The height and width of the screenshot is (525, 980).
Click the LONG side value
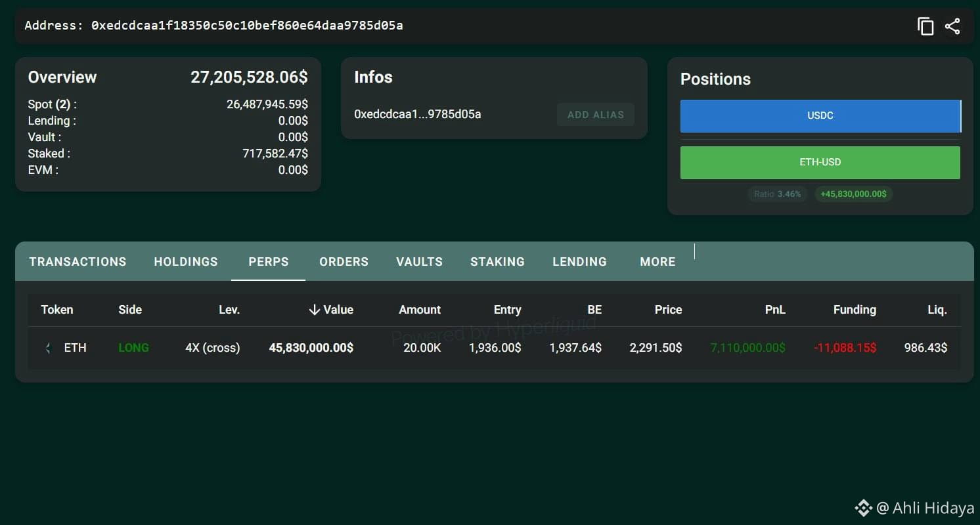(x=133, y=348)
